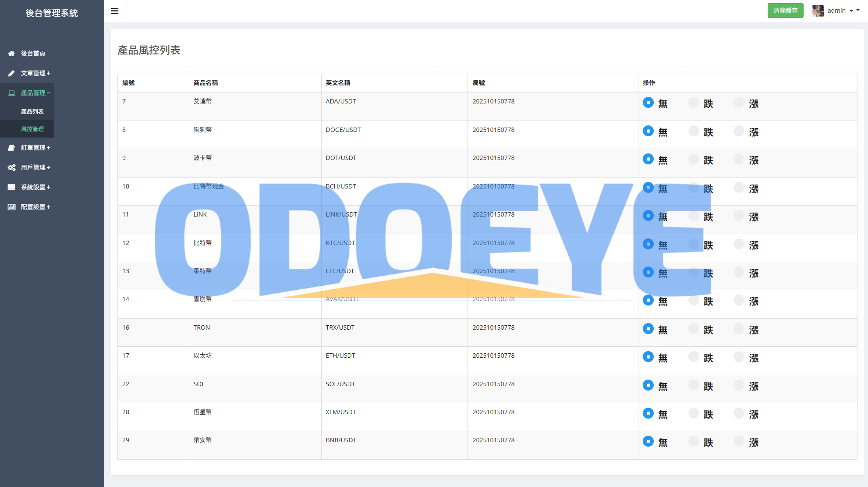Image resolution: width=868 pixels, height=487 pixels.
Task: Click the server icon for 系統設置
Action: 11,187
